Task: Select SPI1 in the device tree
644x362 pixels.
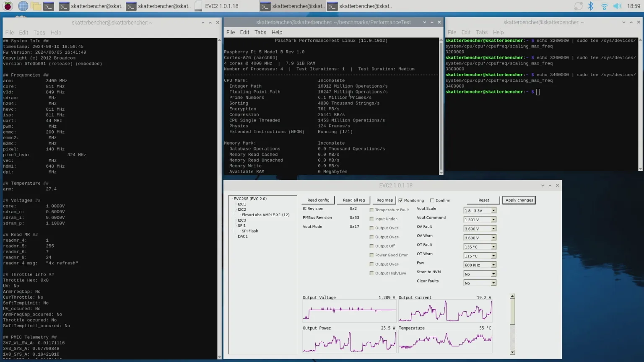Action: coord(242,225)
